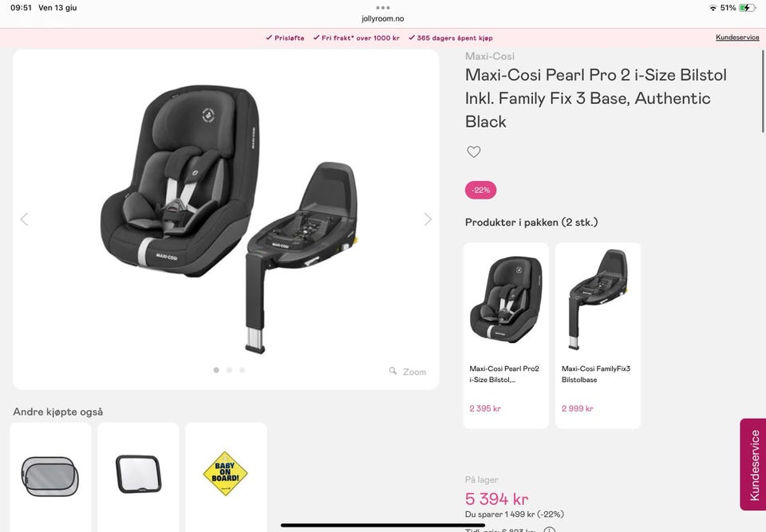Open the Baby on Board sign product
The width and height of the screenshot is (766, 532).
pyautogui.click(x=226, y=477)
